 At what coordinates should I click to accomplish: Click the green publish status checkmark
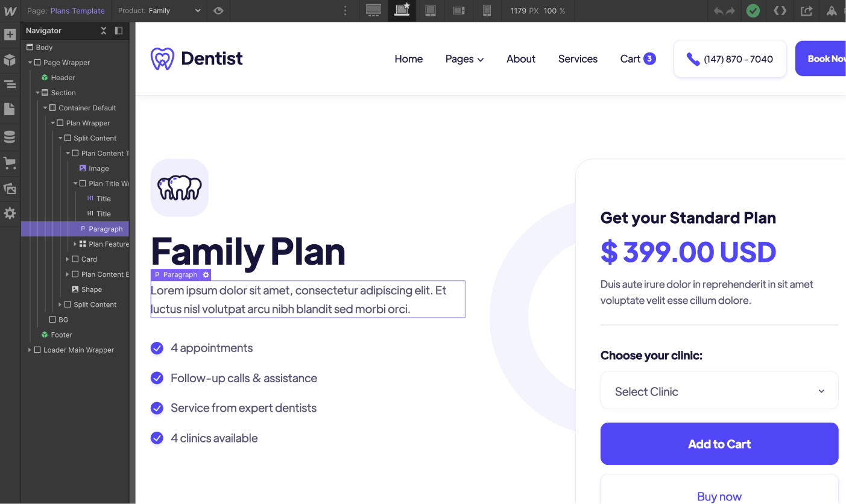tap(753, 10)
